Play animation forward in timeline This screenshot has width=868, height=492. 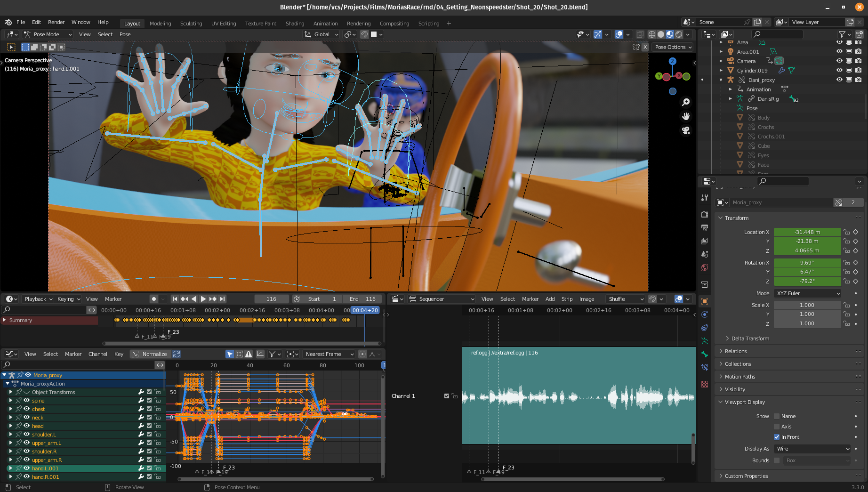click(203, 299)
